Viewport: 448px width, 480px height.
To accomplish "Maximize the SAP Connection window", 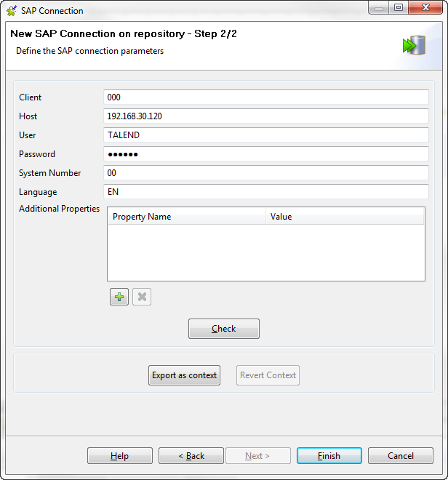I will (399, 7).
